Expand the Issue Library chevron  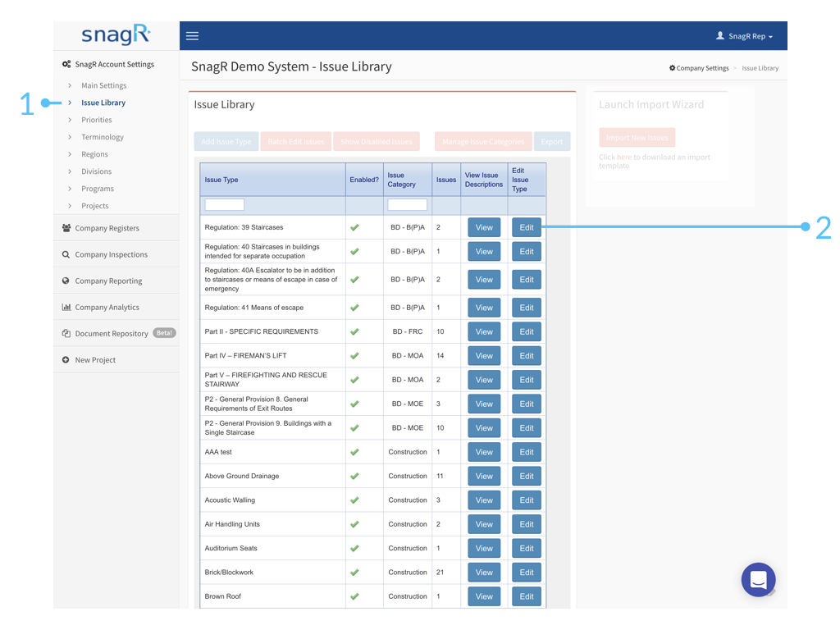(x=70, y=103)
